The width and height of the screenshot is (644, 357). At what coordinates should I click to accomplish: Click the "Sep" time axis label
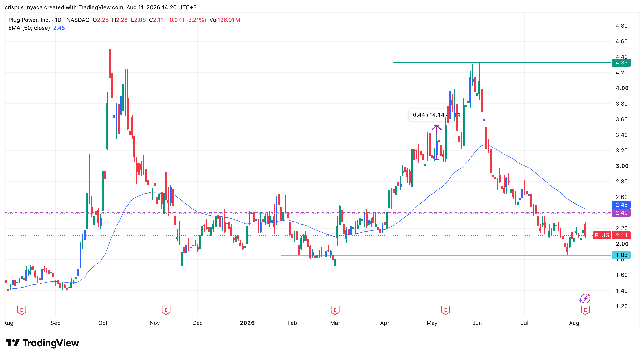pyautogui.click(x=56, y=323)
